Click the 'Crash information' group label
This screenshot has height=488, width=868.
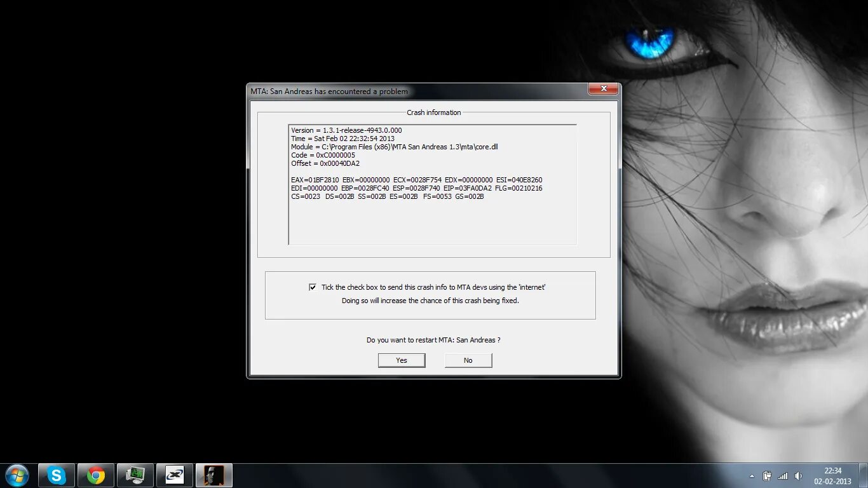[434, 112]
